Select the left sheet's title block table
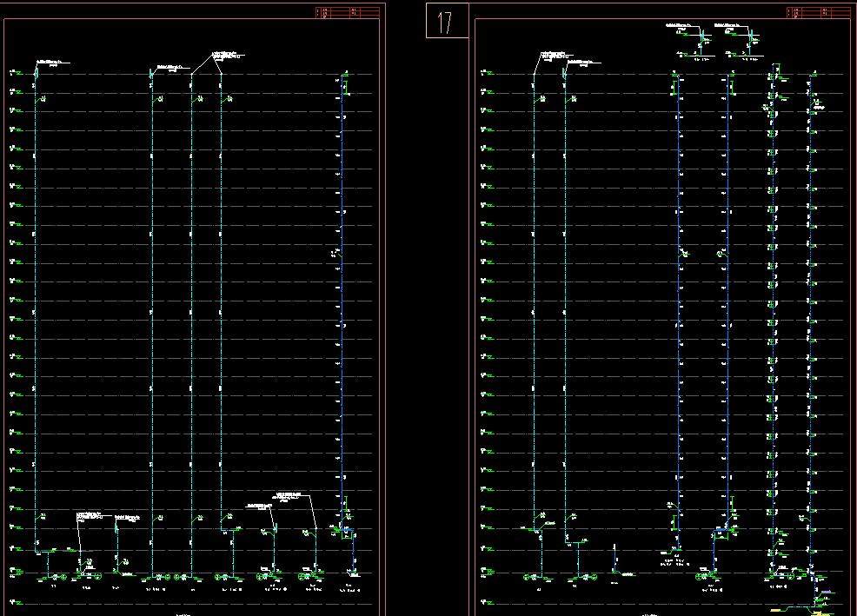 [348, 12]
